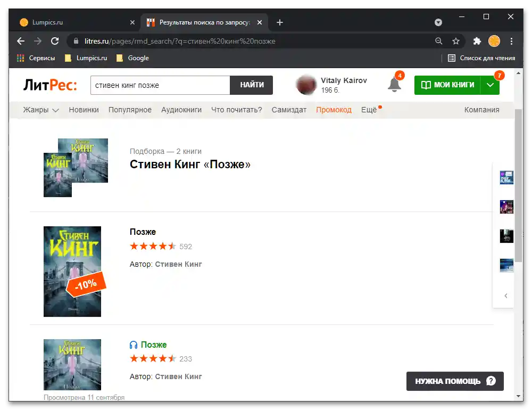This screenshot has height=410, width=532.
Task: Open the Позже ebook cover with -10% badge
Action: (72, 272)
